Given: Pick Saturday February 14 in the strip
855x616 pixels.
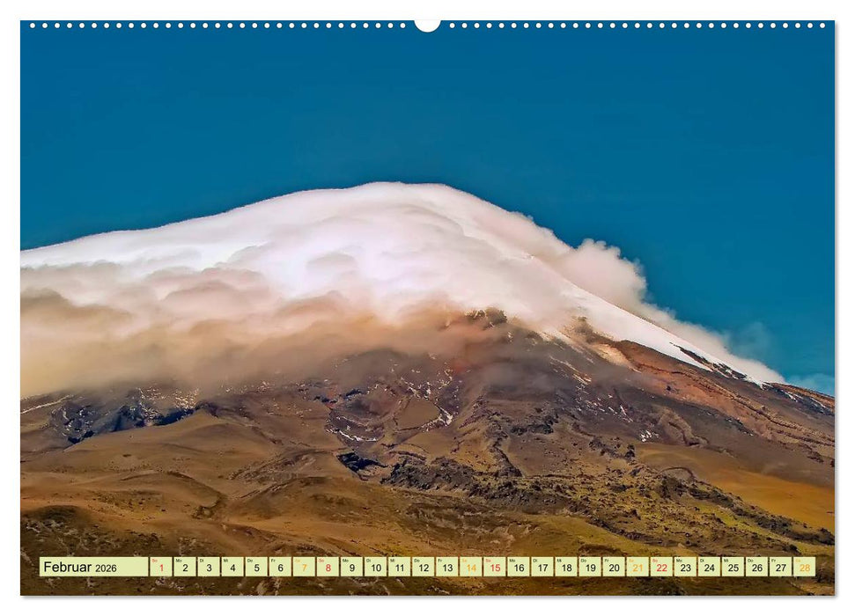Looking at the screenshot, I should pyautogui.click(x=470, y=567).
